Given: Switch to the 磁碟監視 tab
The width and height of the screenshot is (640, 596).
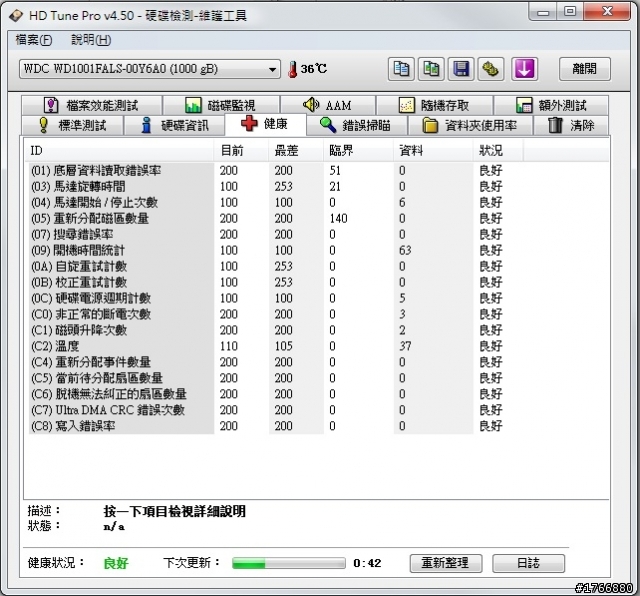Looking at the screenshot, I should pos(221,105).
